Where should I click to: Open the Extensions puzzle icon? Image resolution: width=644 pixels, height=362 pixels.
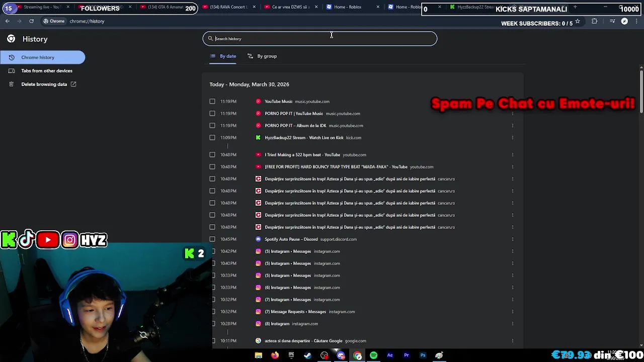coord(594,21)
